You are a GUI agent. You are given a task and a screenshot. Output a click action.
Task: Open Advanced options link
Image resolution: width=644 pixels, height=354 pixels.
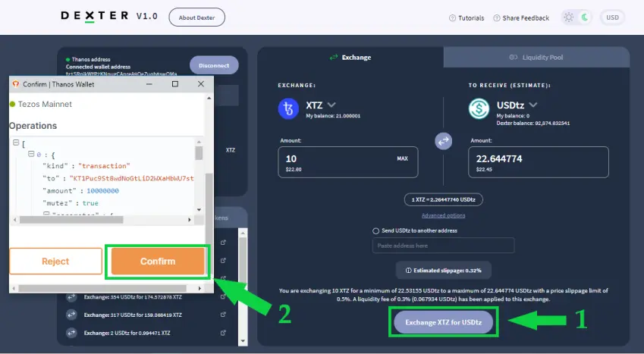443,215
